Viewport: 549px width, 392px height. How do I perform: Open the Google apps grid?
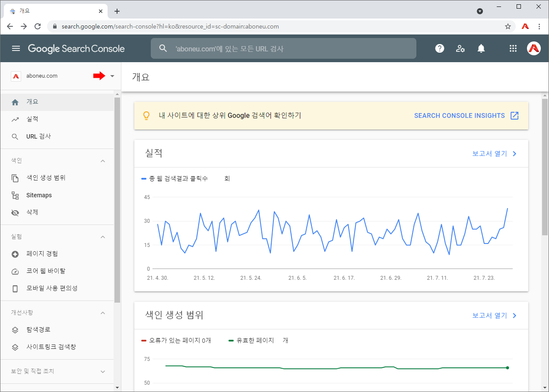tap(513, 48)
